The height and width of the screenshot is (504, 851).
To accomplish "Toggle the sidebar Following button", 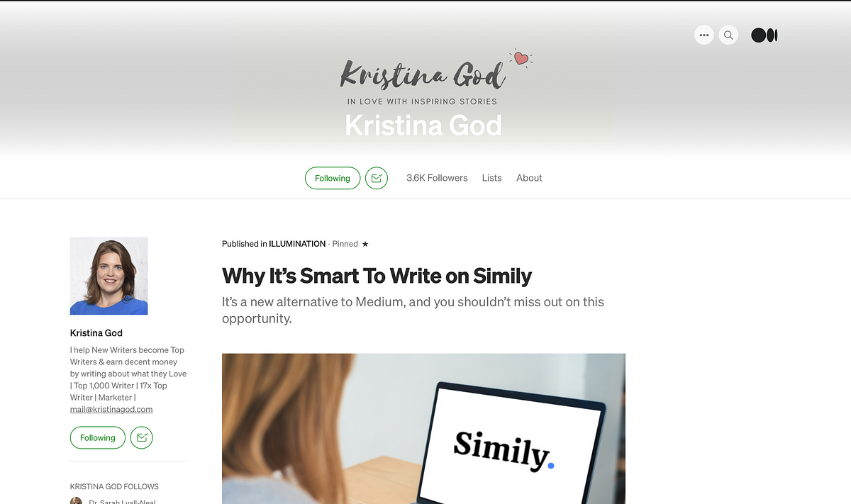I will point(98,437).
